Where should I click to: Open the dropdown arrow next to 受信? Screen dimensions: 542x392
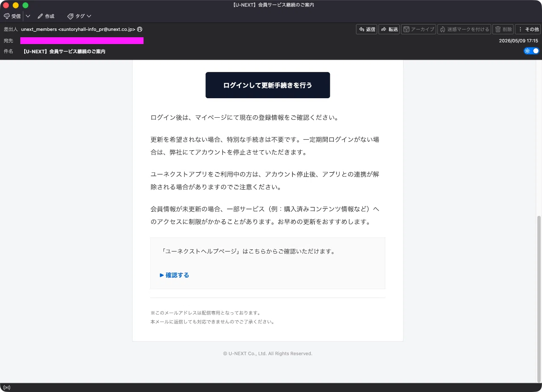[28, 16]
